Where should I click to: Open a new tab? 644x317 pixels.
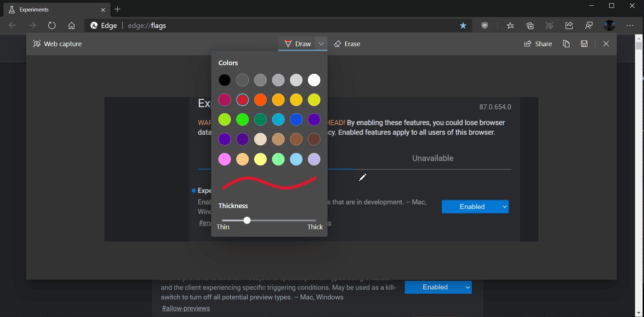pyautogui.click(x=117, y=9)
